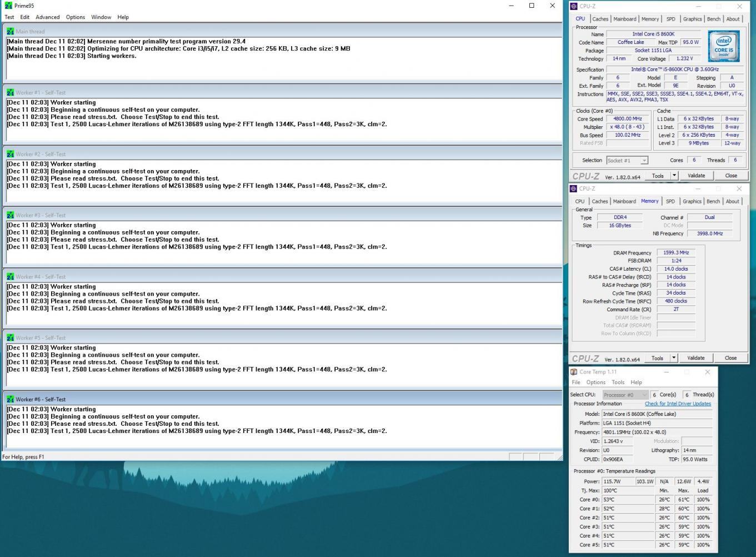The width and height of the screenshot is (756, 557).
Task: Open Check for Intel Driver Updates link
Action: [x=678, y=404]
